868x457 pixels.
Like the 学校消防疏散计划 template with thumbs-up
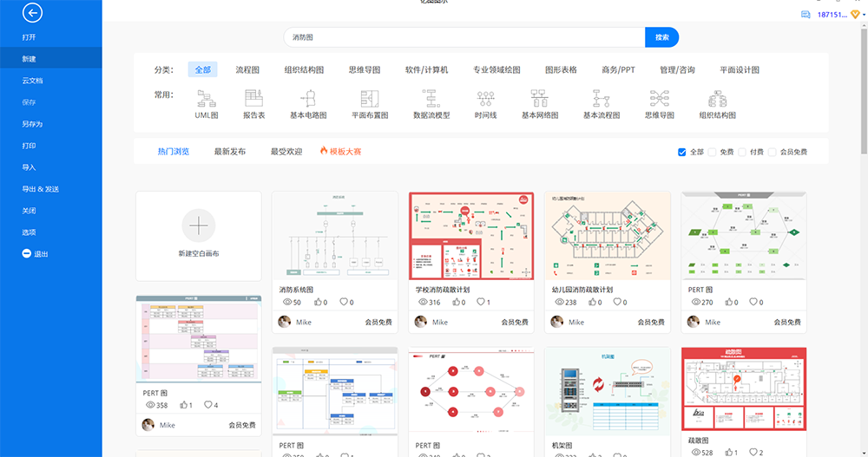456,302
